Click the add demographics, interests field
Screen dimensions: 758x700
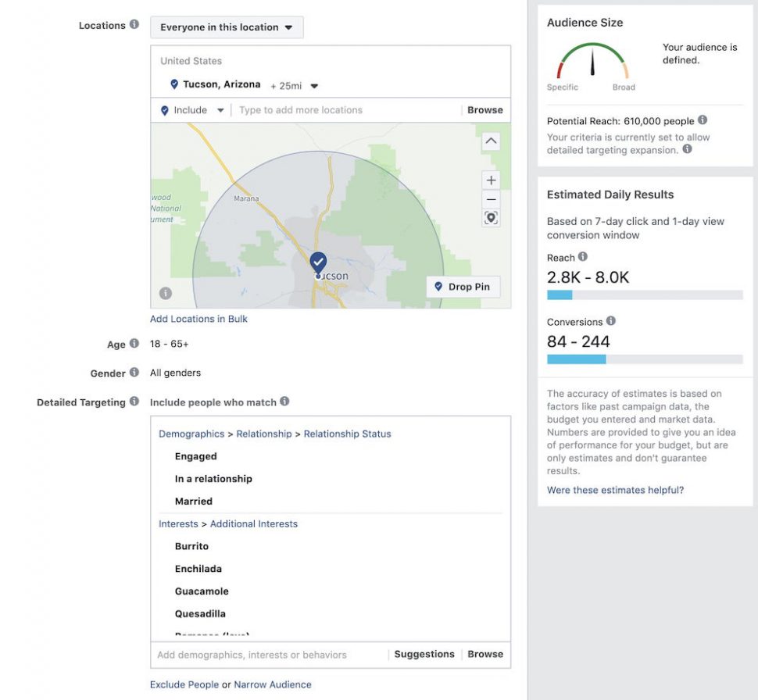[x=258, y=654]
